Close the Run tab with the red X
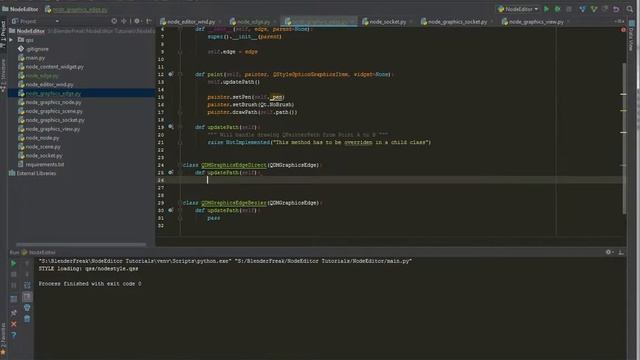640x360 pixels. pos(13,324)
